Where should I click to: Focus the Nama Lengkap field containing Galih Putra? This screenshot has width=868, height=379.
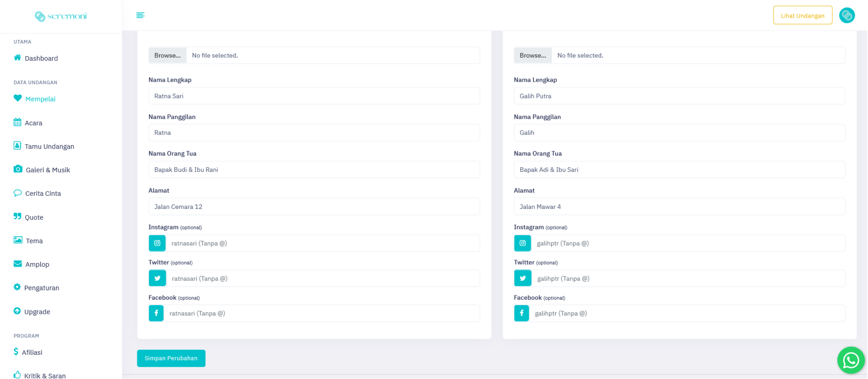point(679,96)
